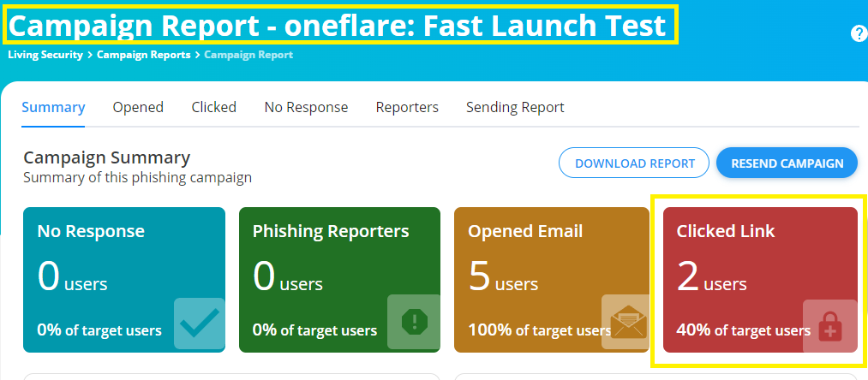Click 'Summary of this phishing campaign' subtitle

(x=137, y=178)
